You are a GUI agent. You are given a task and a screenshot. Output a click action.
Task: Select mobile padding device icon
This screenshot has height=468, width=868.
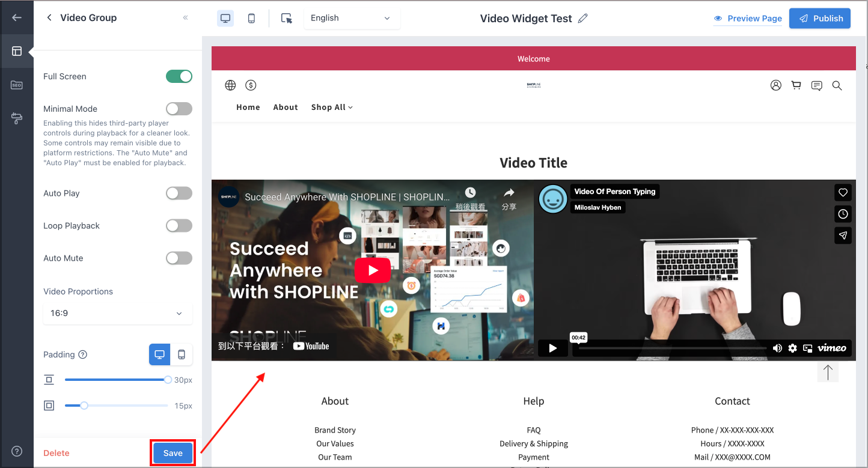[182, 354]
